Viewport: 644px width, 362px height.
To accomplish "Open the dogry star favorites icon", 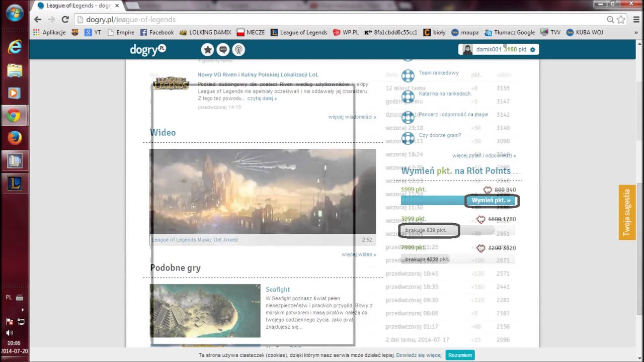I will tap(208, 49).
